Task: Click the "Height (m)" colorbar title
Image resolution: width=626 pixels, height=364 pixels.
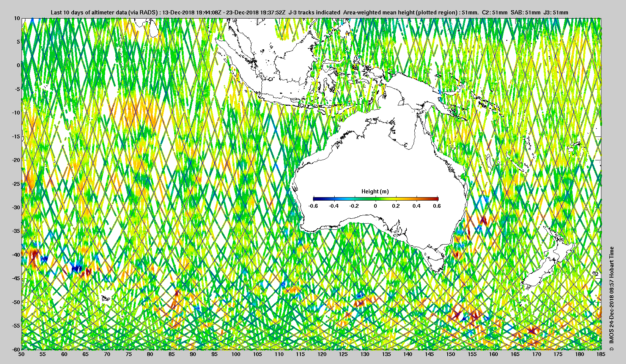Action: pyautogui.click(x=375, y=191)
